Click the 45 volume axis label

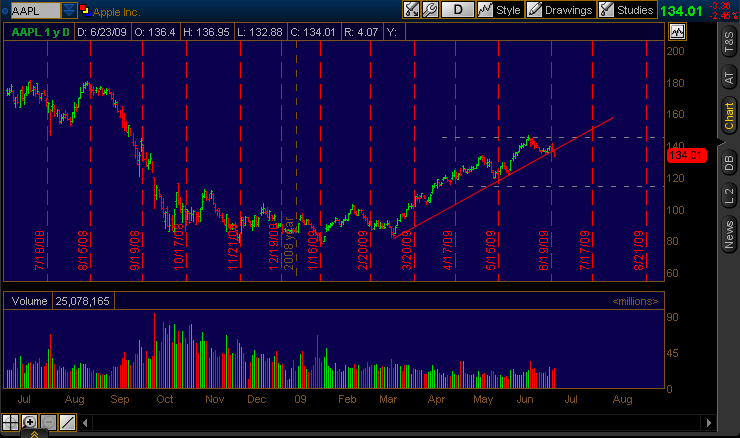point(673,353)
